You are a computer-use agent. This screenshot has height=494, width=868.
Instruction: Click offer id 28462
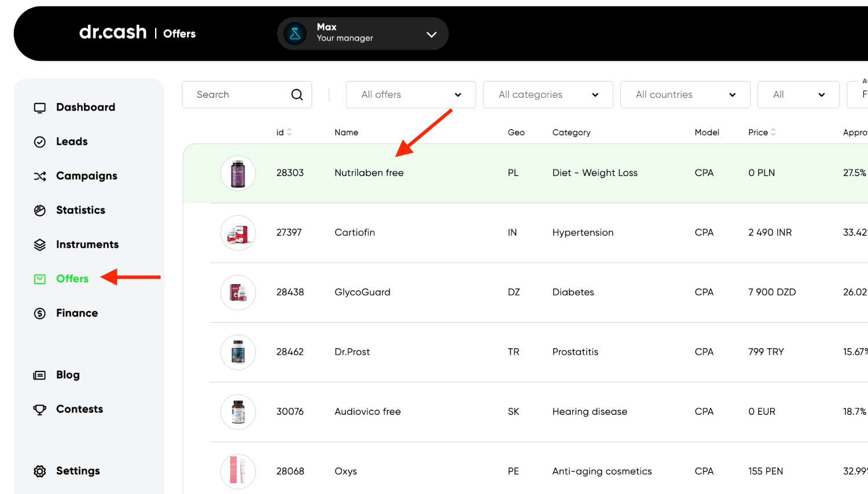coord(290,352)
